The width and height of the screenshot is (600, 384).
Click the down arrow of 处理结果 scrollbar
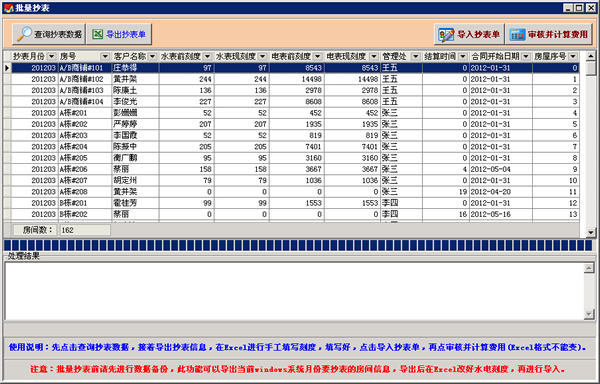[589, 314]
